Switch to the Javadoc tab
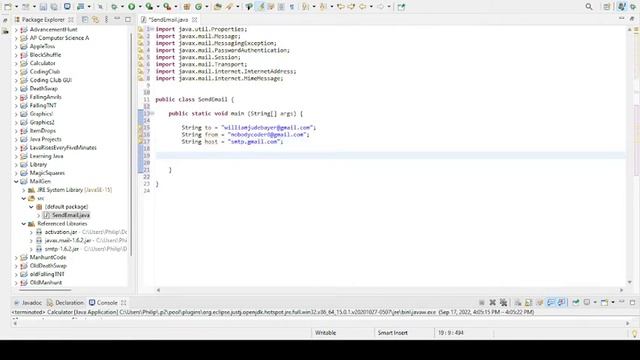The image size is (640, 360). [28, 302]
